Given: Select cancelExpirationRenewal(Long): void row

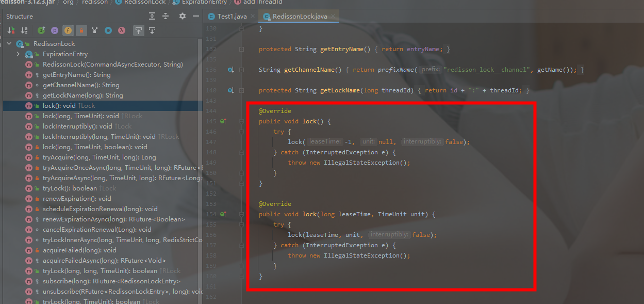Looking at the screenshot, I should click(103, 230).
